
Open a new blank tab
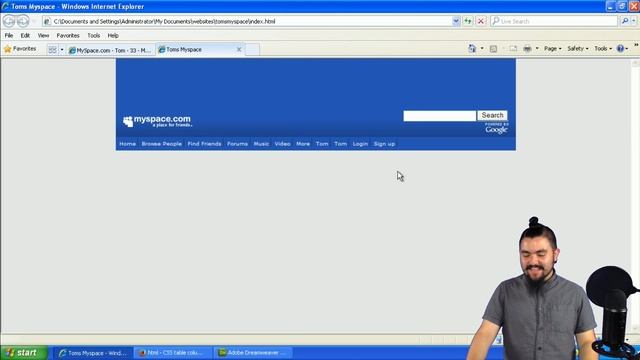tap(252, 49)
